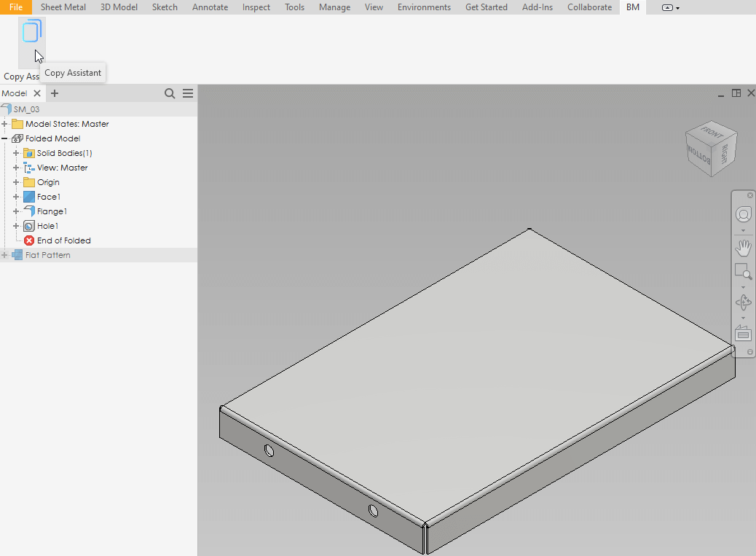Expand the View: Master node
This screenshot has height=556, width=756.
(16, 168)
